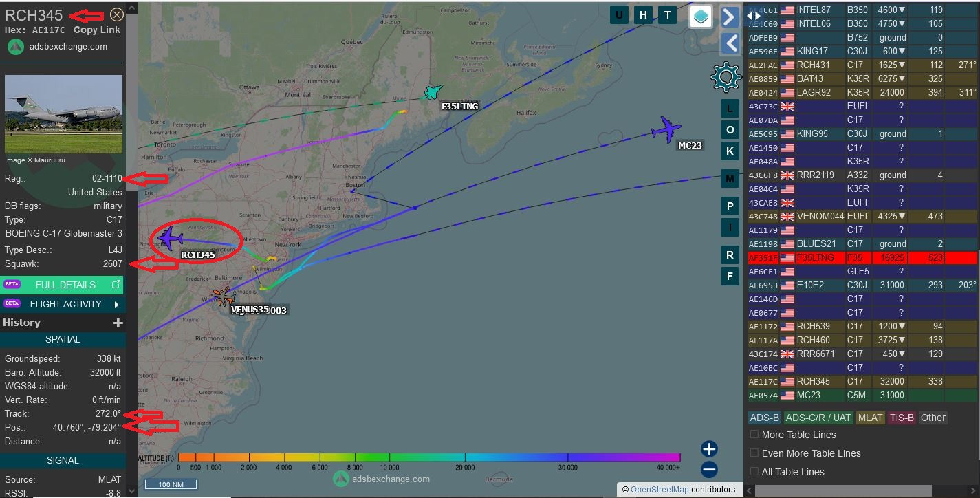Tick the All Table Lines checkbox

tap(754, 472)
